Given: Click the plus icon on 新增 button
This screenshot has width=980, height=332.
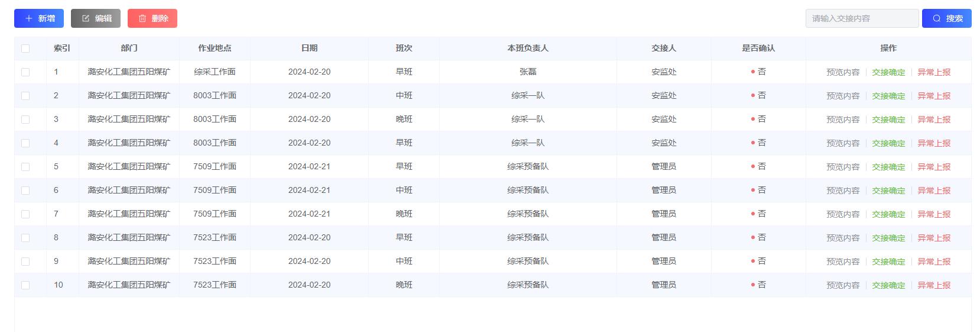Looking at the screenshot, I should click(29, 18).
